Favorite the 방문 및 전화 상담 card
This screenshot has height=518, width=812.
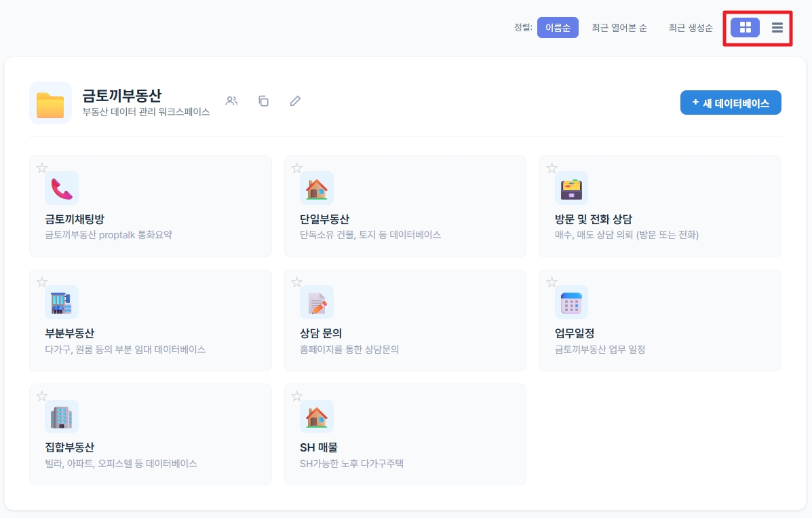click(x=552, y=168)
